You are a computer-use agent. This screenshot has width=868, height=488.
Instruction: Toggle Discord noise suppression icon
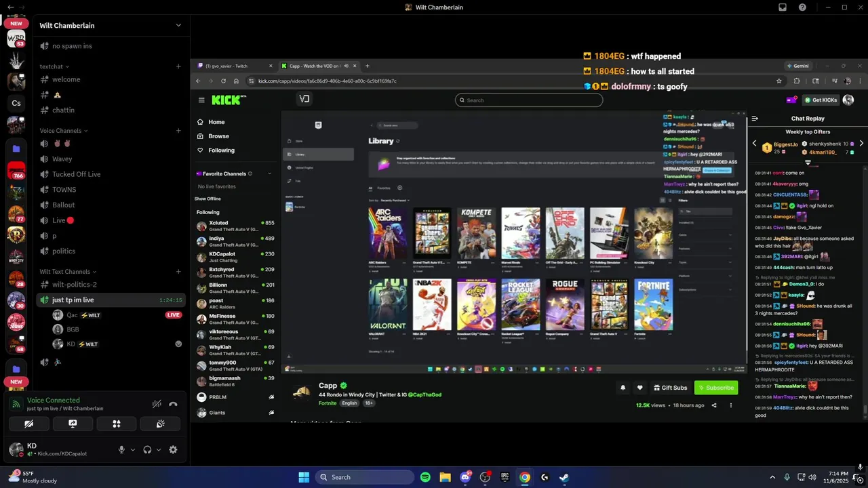[x=157, y=404]
